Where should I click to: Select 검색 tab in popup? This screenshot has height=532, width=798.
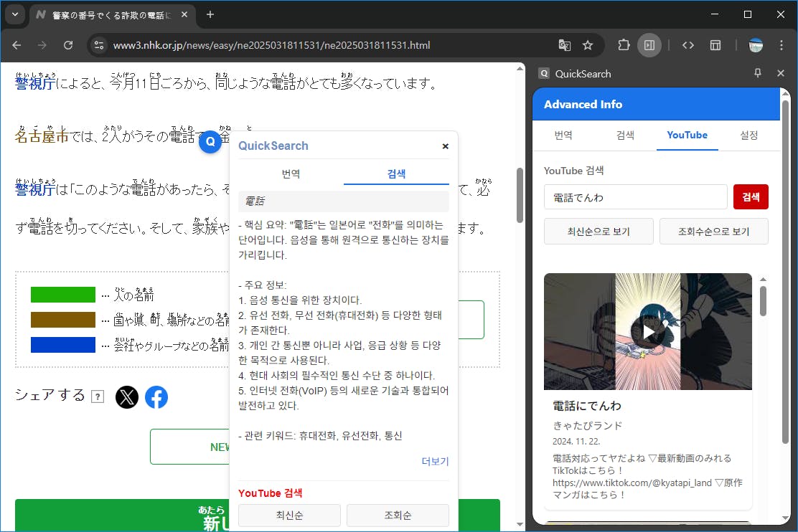click(396, 174)
